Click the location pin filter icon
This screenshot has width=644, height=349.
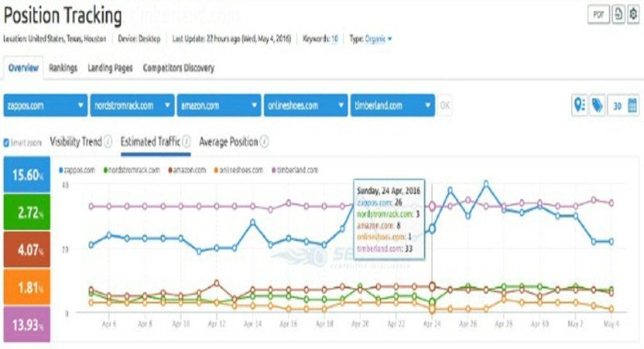point(579,106)
